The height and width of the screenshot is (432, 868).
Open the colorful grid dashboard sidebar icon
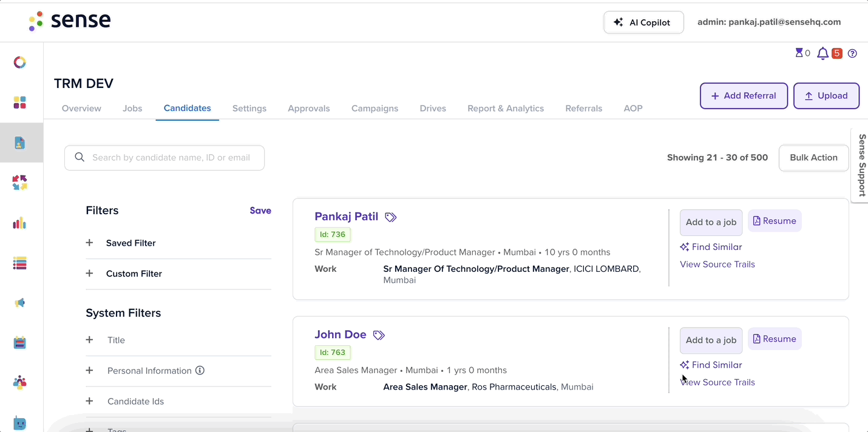[x=19, y=103]
